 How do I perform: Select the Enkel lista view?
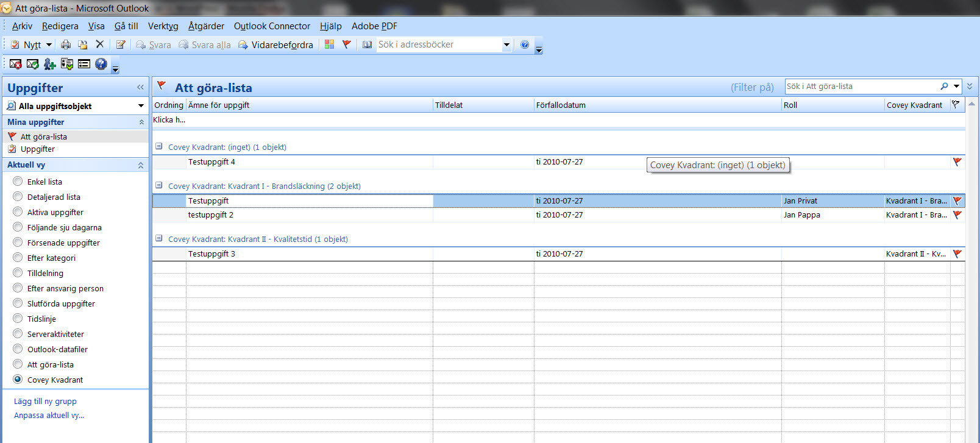click(18, 182)
